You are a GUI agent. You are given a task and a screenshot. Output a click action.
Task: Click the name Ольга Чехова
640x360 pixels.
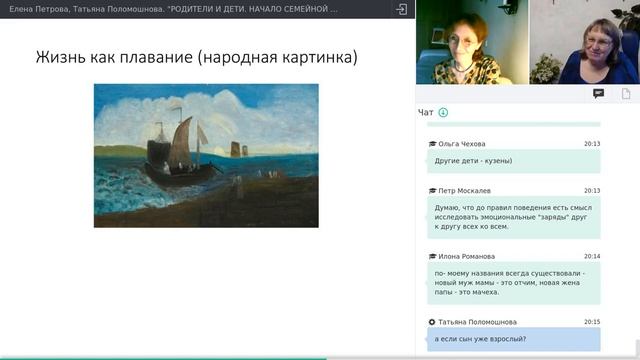pos(462,144)
